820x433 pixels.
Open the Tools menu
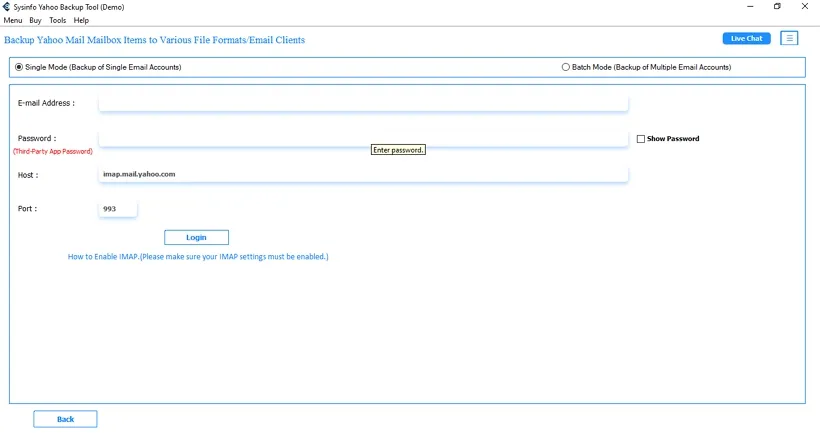(58, 20)
